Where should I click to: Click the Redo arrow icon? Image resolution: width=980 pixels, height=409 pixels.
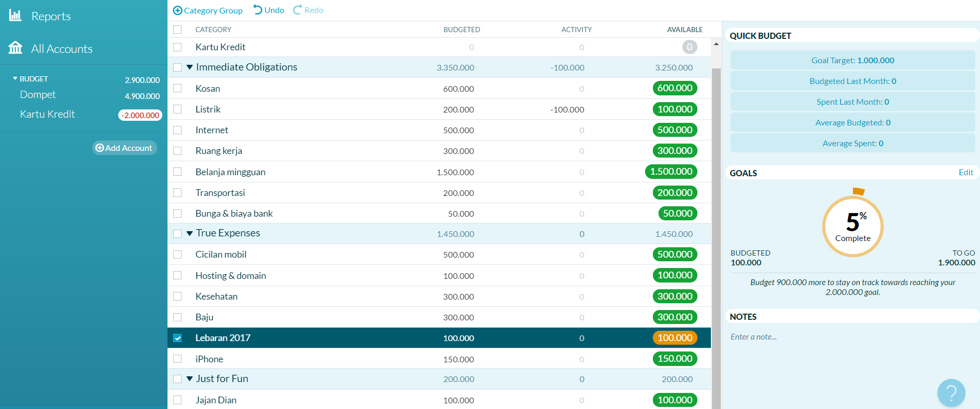[298, 10]
